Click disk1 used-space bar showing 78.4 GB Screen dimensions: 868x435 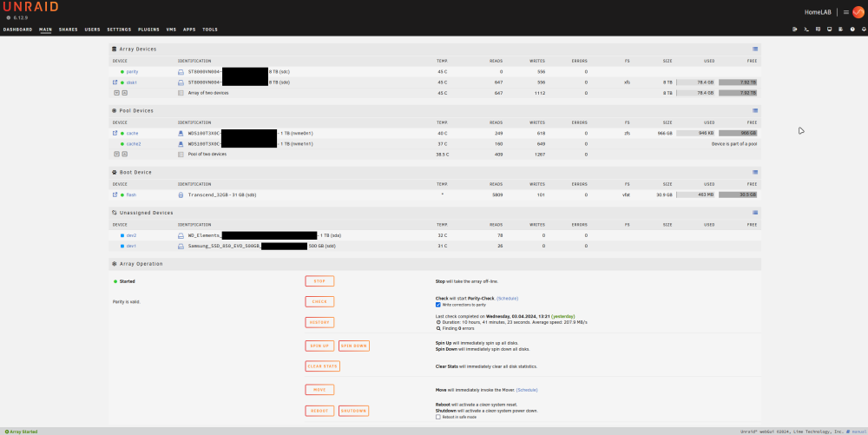(x=696, y=82)
